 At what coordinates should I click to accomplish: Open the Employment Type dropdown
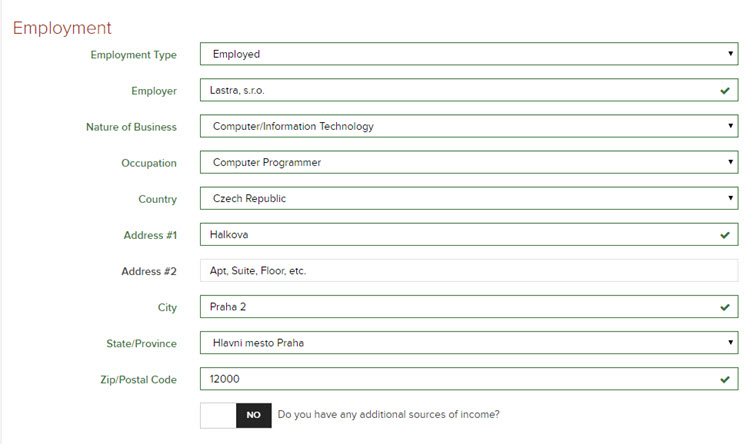coord(731,54)
